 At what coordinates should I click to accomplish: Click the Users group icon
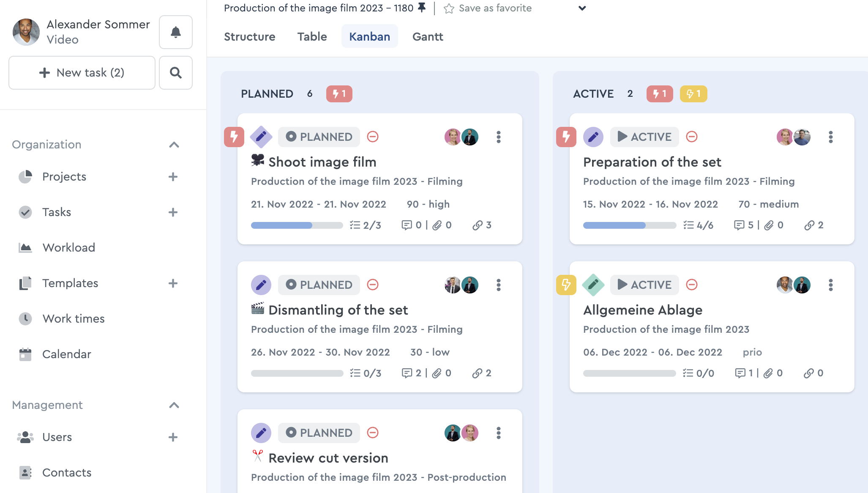25,437
